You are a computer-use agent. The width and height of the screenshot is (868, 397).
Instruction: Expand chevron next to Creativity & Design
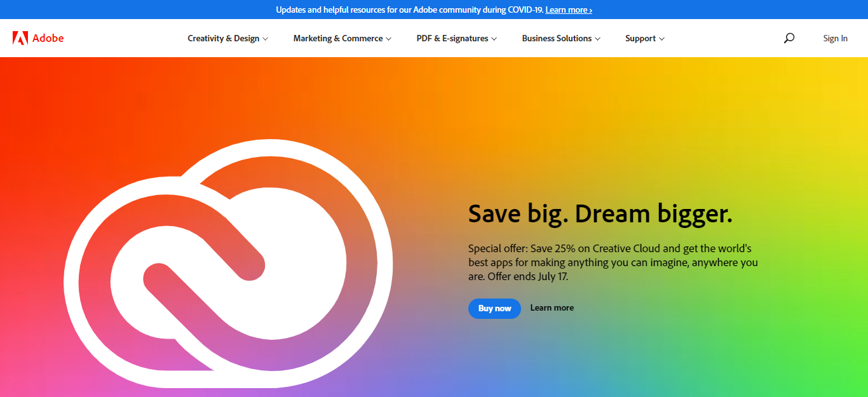tap(265, 39)
